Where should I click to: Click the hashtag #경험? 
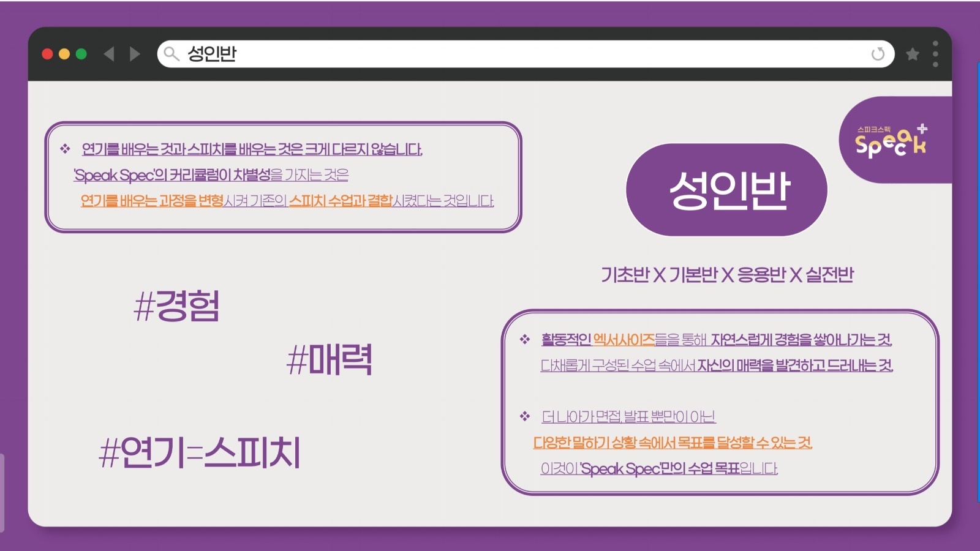point(176,305)
